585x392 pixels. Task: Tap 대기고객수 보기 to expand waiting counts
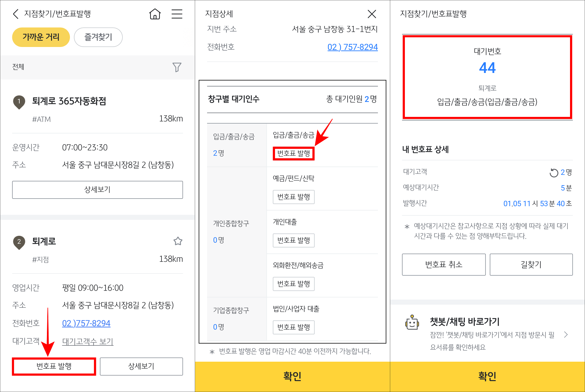coord(88,341)
